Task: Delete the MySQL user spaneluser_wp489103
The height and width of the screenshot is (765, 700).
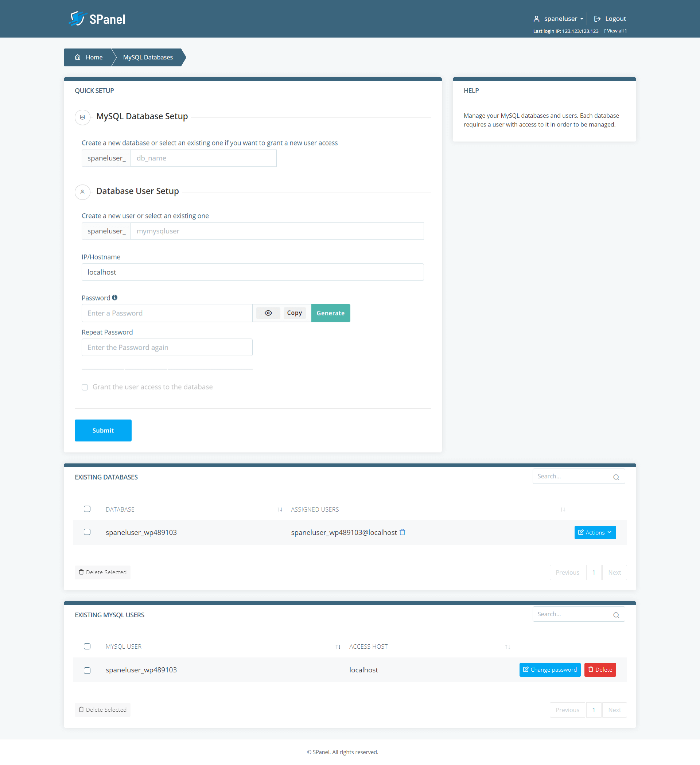Action: (x=600, y=670)
